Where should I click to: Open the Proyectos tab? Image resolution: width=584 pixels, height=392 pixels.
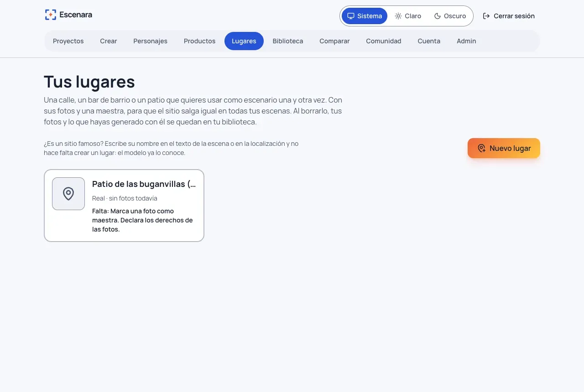pyautogui.click(x=68, y=41)
